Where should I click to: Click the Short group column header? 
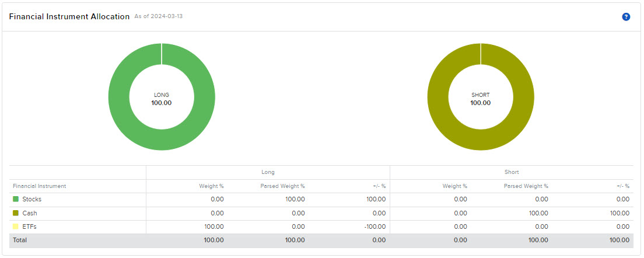(x=511, y=172)
